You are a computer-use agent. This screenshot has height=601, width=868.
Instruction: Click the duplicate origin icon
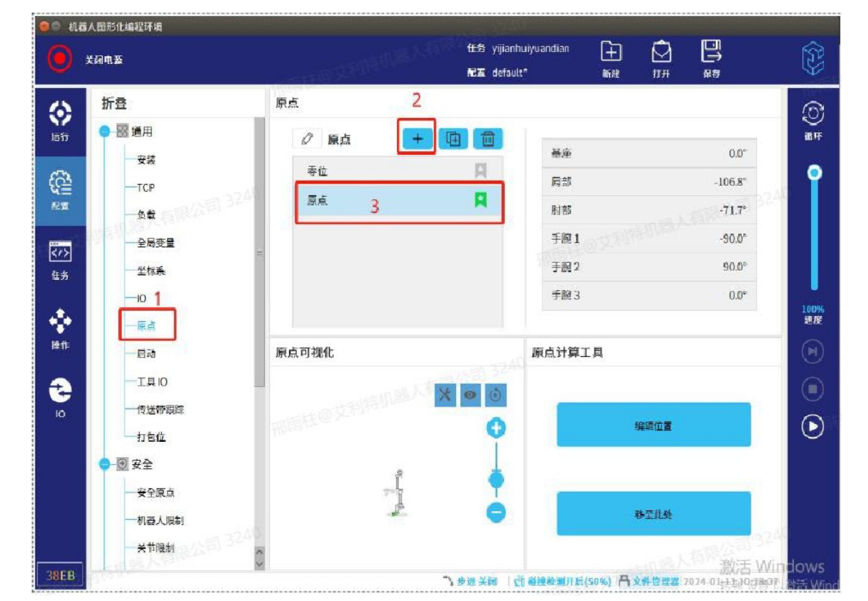(x=453, y=139)
